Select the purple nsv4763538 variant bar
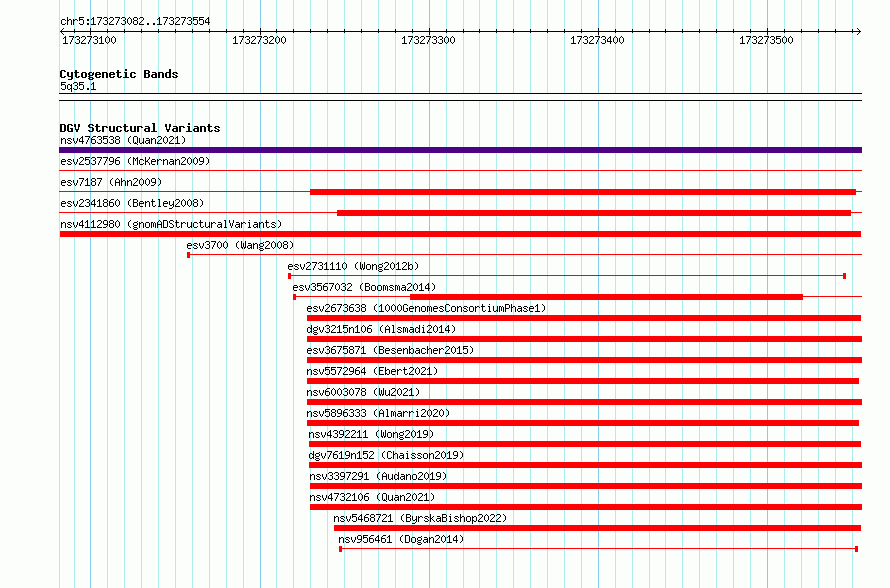 tap(460, 150)
